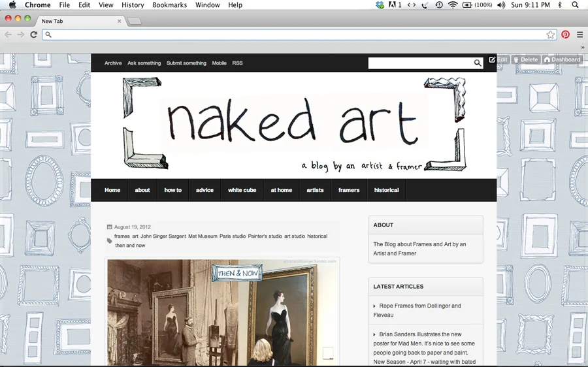Open the Mobile link
The image size is (588, 367).
[x=219, y=63]
